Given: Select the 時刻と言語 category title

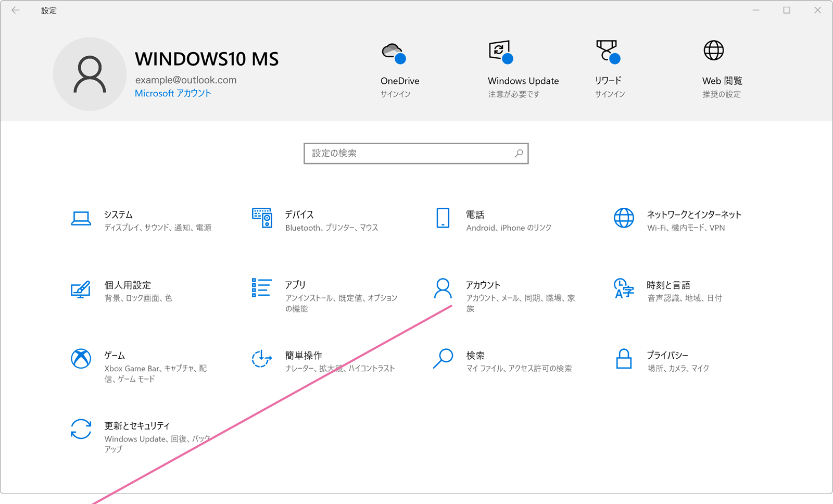Looking at the screenshot, I should pyautogui.click(x=668, y=285).
